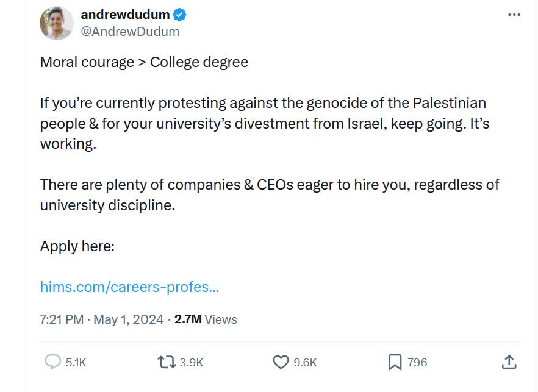Click the 7:21 PM May 1, 2024 timestamp
The width and height of the screenshot is (538, 392).
[x=102, y=319]
